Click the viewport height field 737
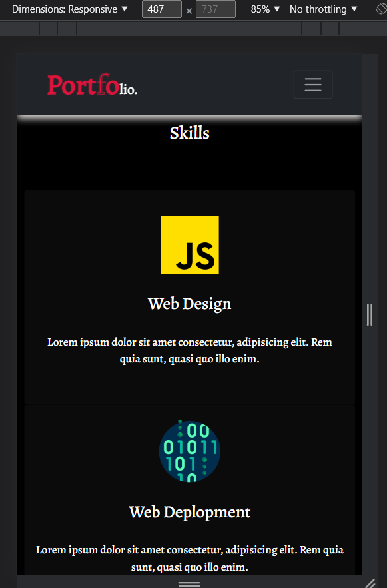The height and width of the screenshot is (588, 387). [216, 9]
